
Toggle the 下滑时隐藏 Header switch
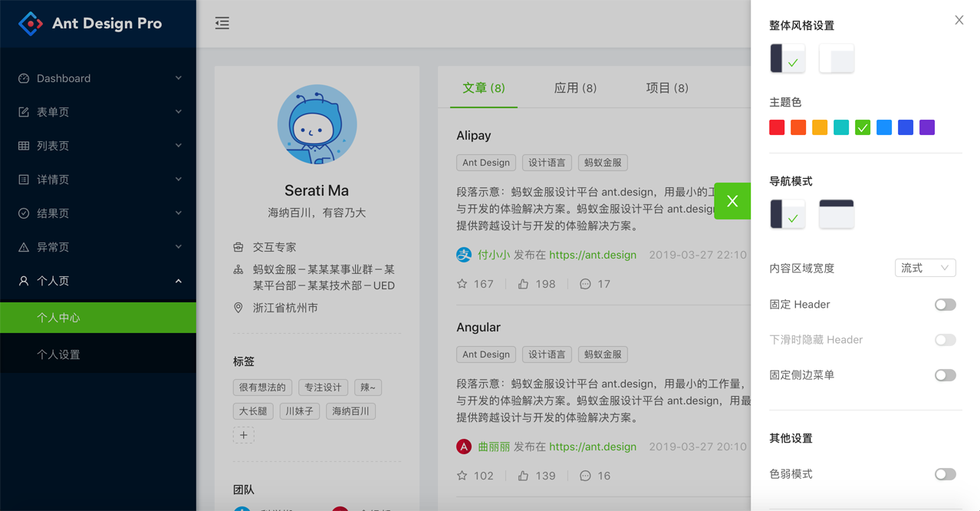coord(945,340)
